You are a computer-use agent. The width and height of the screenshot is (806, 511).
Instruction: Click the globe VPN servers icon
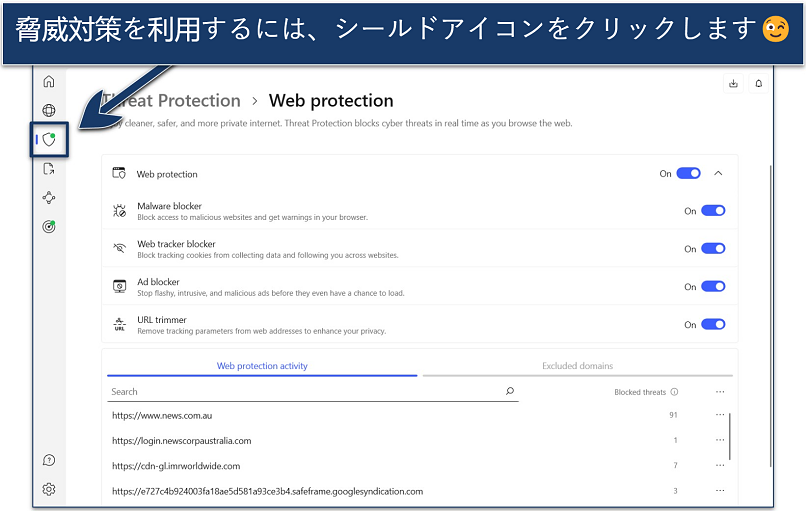click(x=49, y=111)
